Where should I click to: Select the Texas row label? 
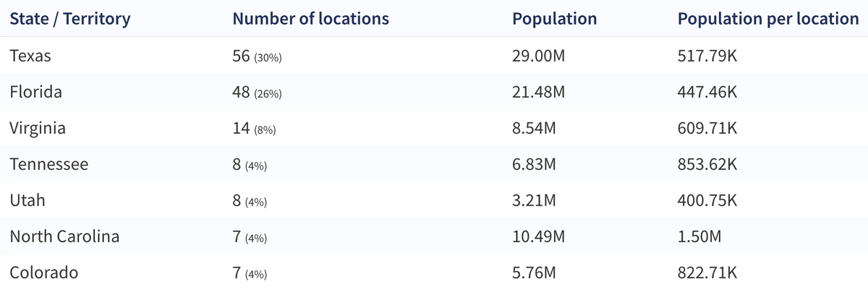click(30, 56)
